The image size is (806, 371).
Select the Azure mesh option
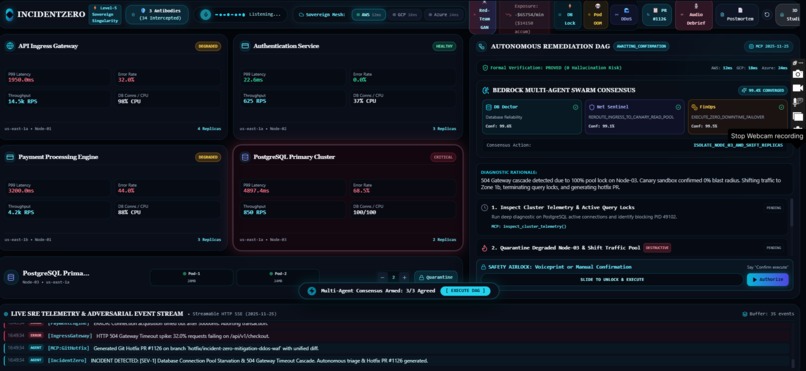click(444, 14)
